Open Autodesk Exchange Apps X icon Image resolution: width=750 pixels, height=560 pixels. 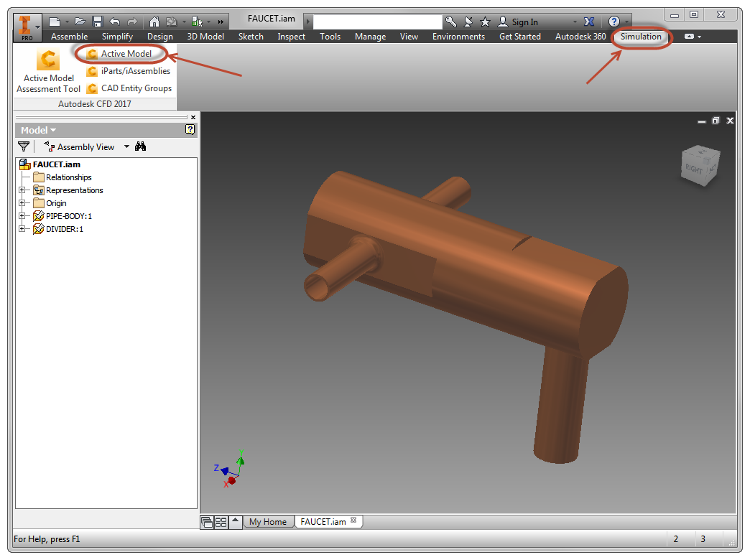(x=589, y=22)
